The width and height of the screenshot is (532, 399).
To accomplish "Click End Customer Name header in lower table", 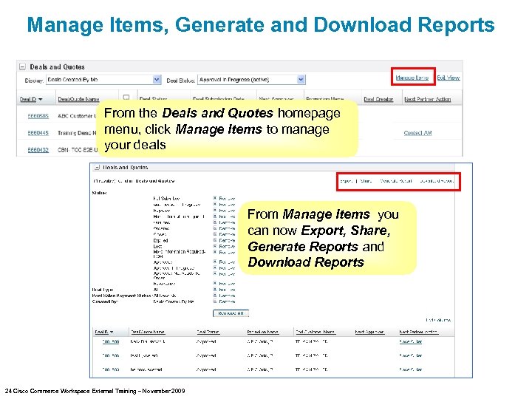I will click(x=316, y=332).
